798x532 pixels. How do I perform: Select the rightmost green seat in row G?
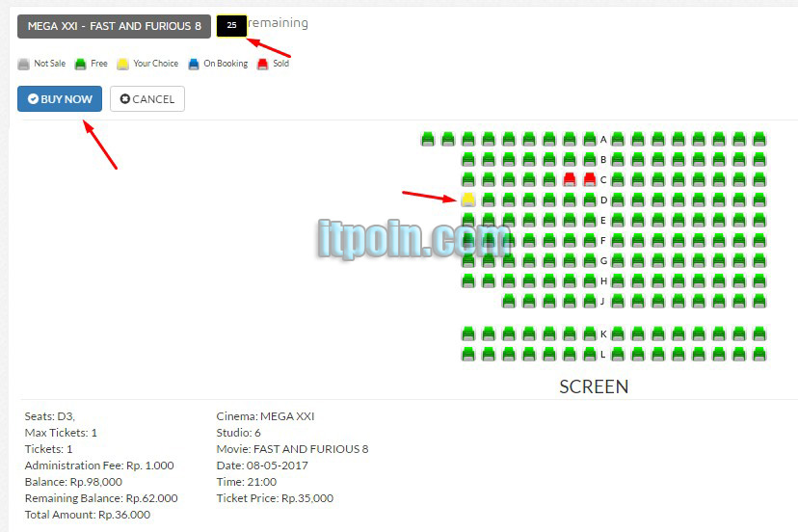(x=759, y=260)
